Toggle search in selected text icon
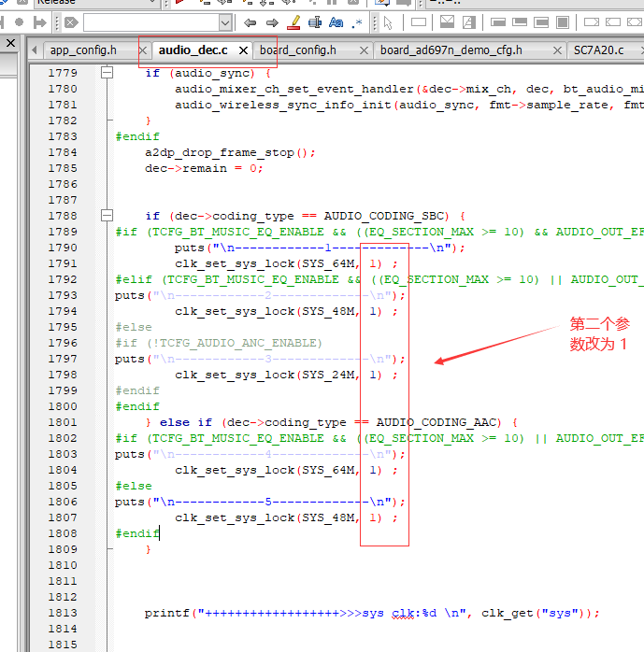 315,22
